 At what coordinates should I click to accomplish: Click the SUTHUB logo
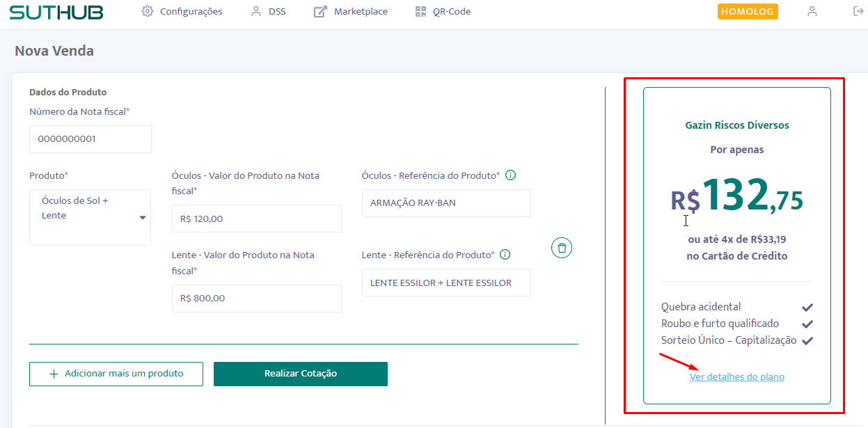(x=56, y=12)
